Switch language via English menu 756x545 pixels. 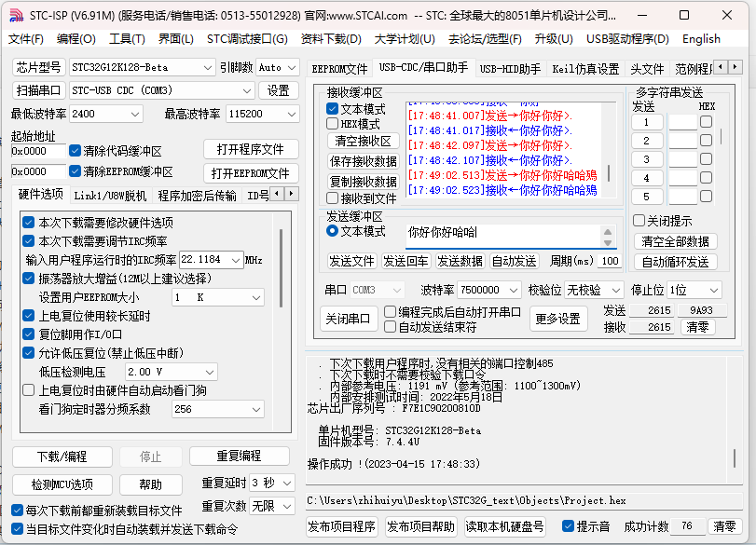701,39
